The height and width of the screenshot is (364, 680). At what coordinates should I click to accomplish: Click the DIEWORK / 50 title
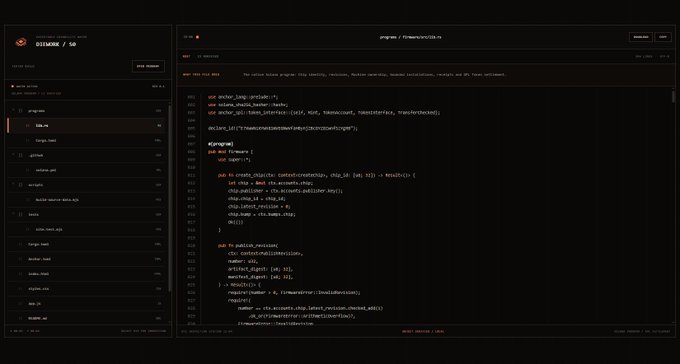56,44
